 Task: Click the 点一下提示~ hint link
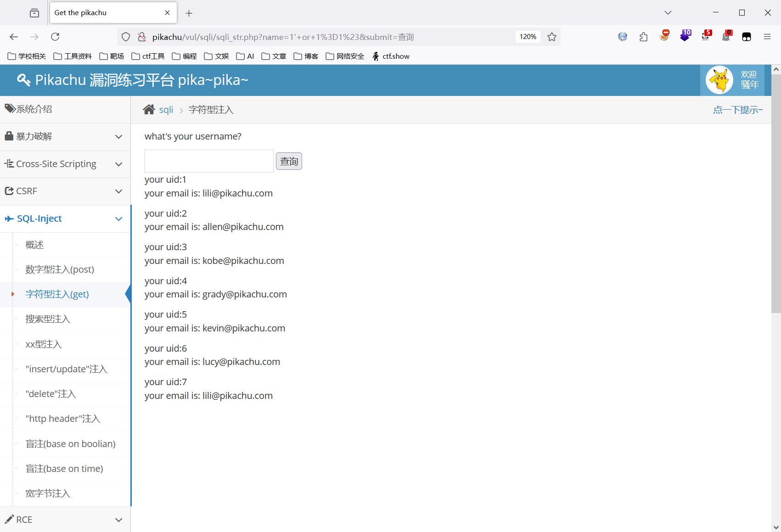tap(737, 110)
